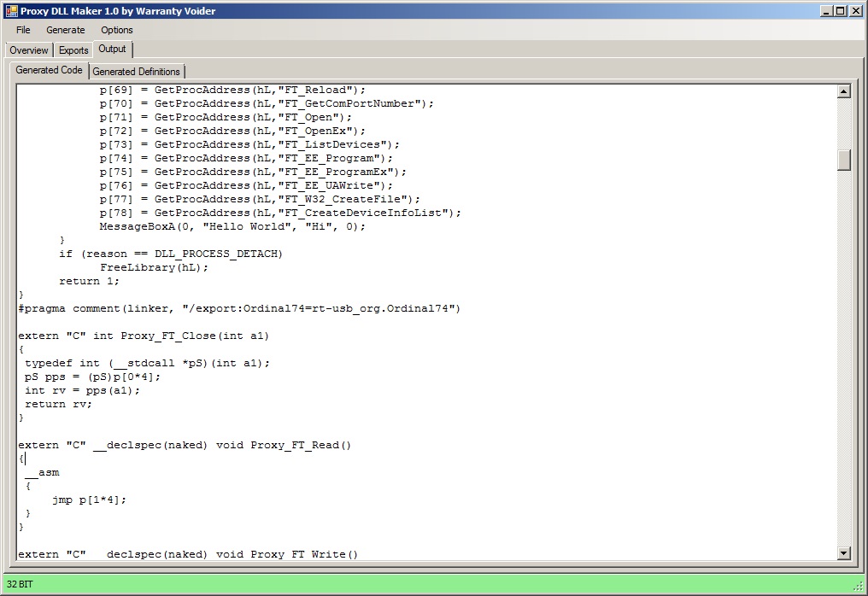Click the jmp p[1*4] instruction line
Viewport: 868px width, 596px height.
[89, 500]
